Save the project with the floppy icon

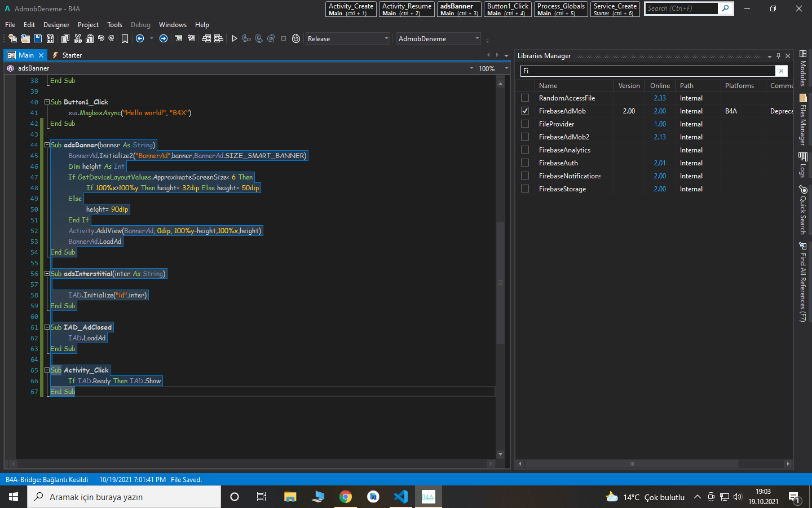point(38,38)
